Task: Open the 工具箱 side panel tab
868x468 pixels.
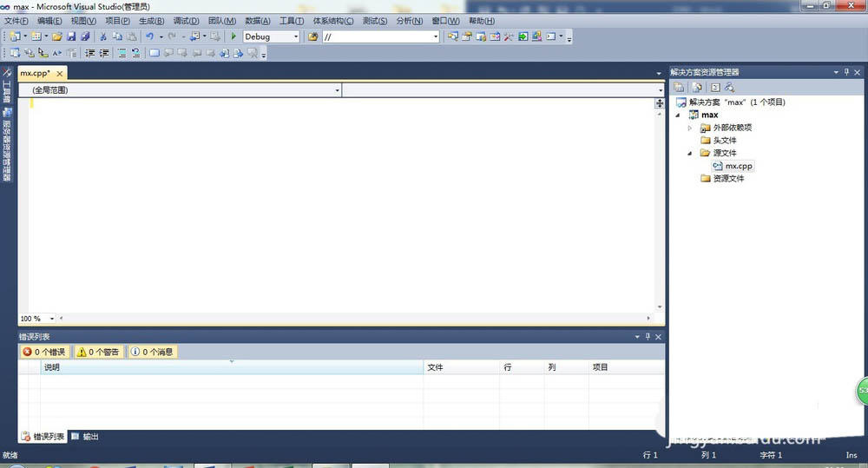Action: click(x=7, y=86)
